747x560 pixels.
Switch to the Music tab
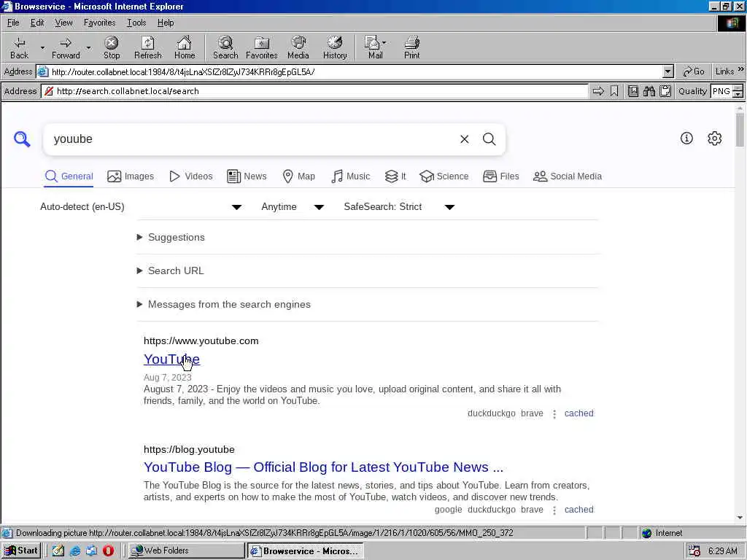coord(351,176)
